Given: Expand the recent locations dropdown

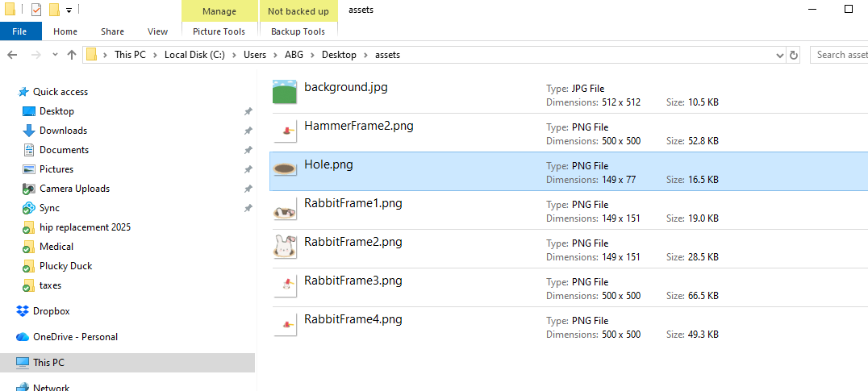Looking at the screenshot, I should click(55, 55).
